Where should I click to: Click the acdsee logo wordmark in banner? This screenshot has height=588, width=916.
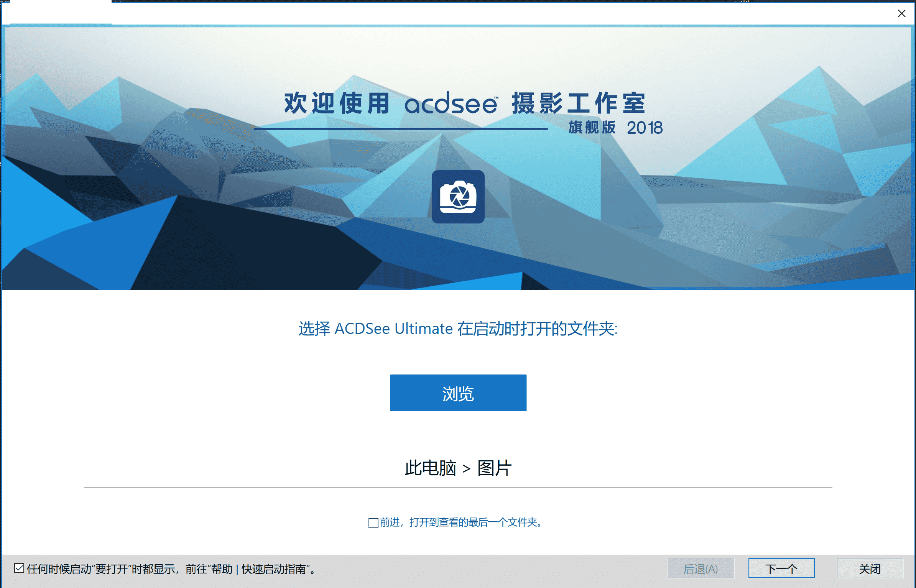tap(451, 103)
